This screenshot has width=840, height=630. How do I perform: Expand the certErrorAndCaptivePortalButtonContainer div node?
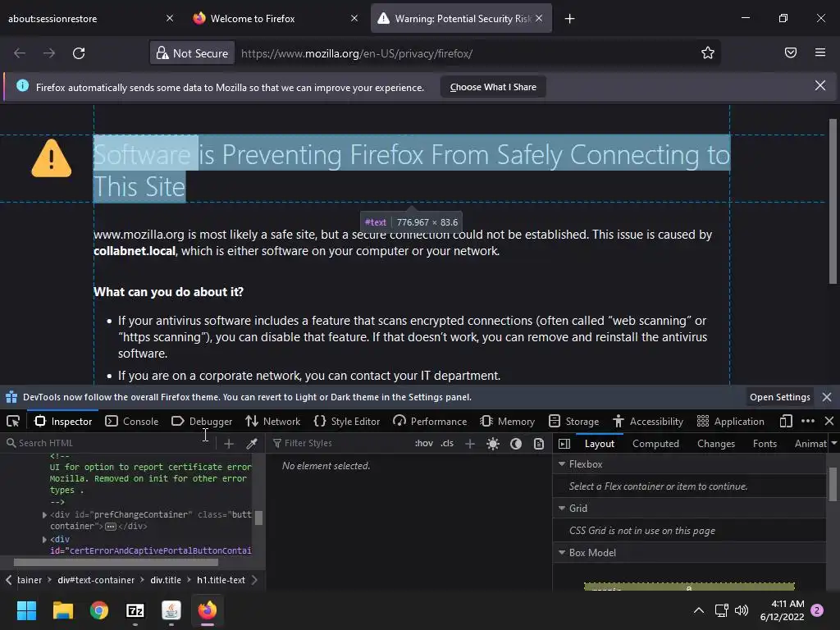pos(44,540)
